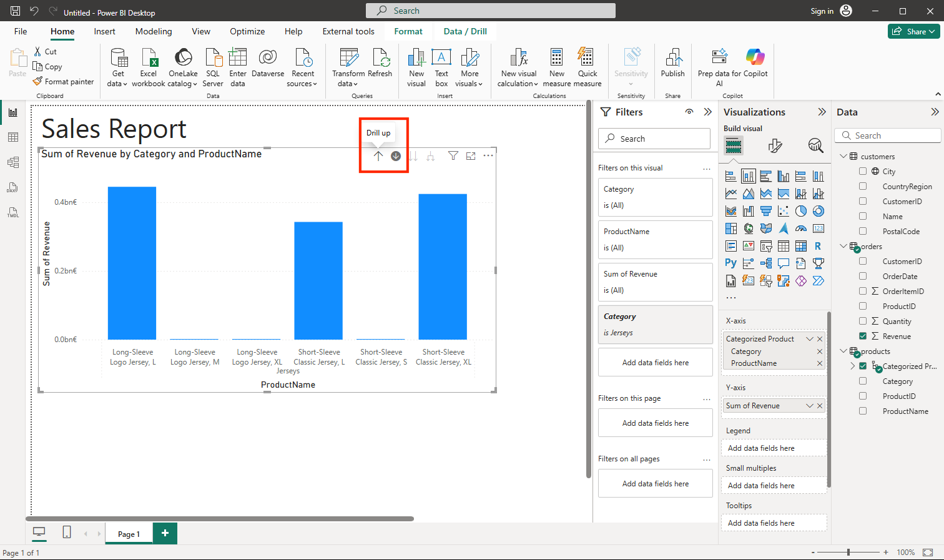Switch to the Modeling ribbon tab
Viewport: 944px width, 560px height.
click(154, 31)
